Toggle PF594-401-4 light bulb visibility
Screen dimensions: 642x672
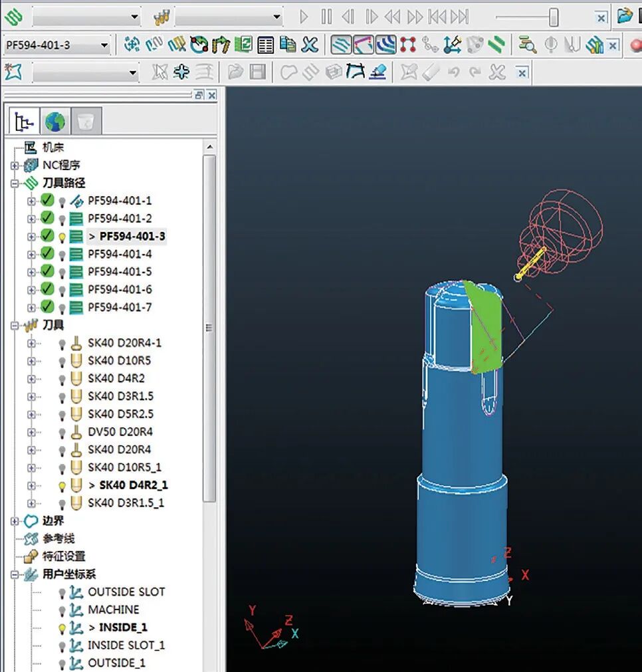pyautogui.click(x=62, y=255)
